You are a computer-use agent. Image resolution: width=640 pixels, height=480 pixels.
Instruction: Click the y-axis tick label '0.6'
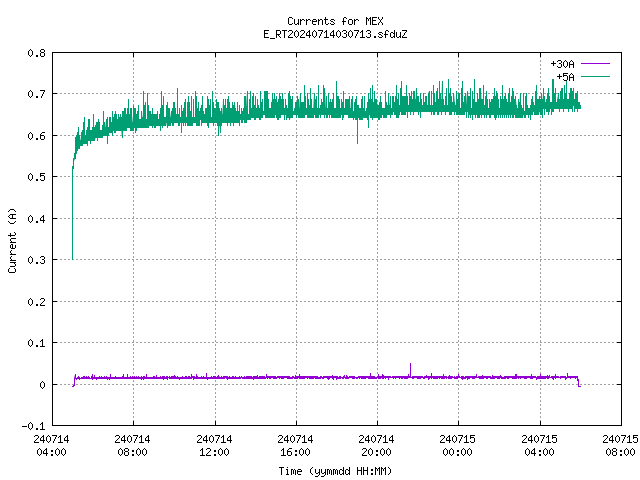point(36,136)
